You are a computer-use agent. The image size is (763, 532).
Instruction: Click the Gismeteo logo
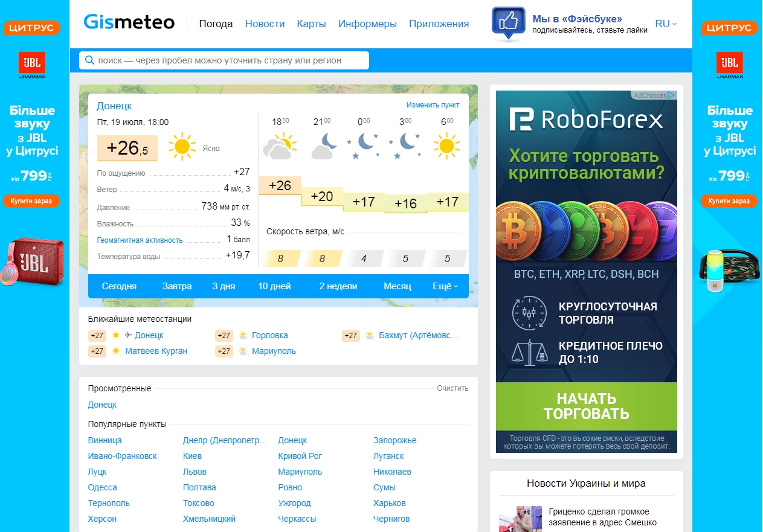point(129,22)
